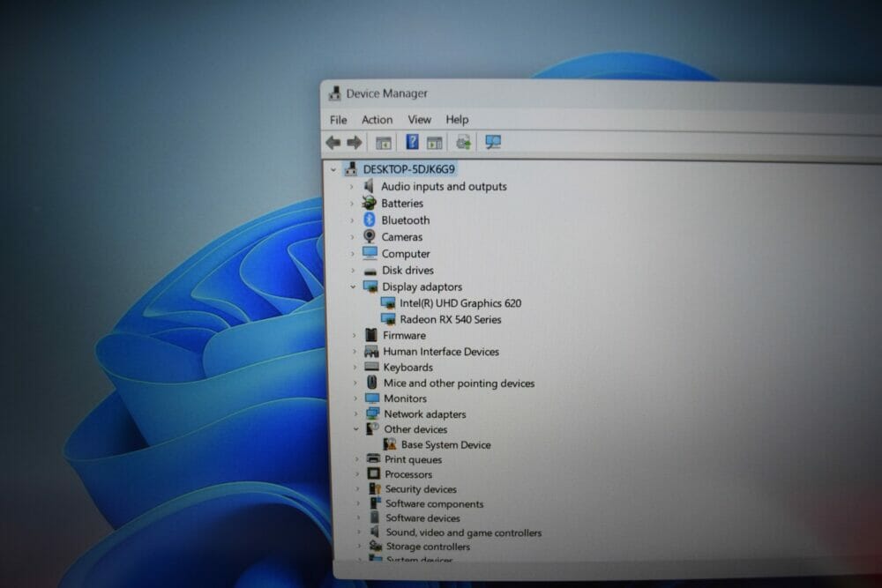Image resolution: width=882 pixels, height=588 pixels.
Task: Select the Software components label
Action: point(434,503)
